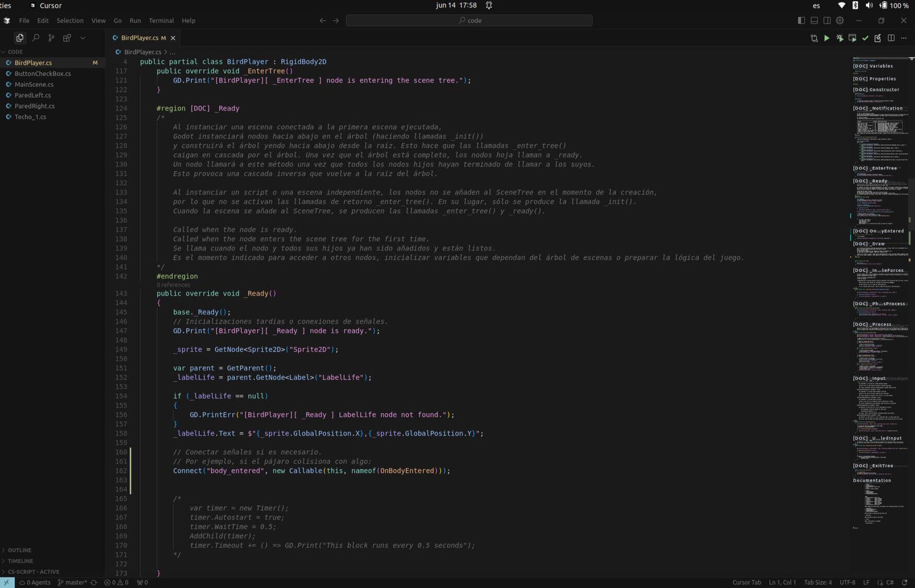Image resolution: width=915 pixels, height=588 pixels.
Task: Expand the TIMELINE section
Action: [x=20, y=561]
